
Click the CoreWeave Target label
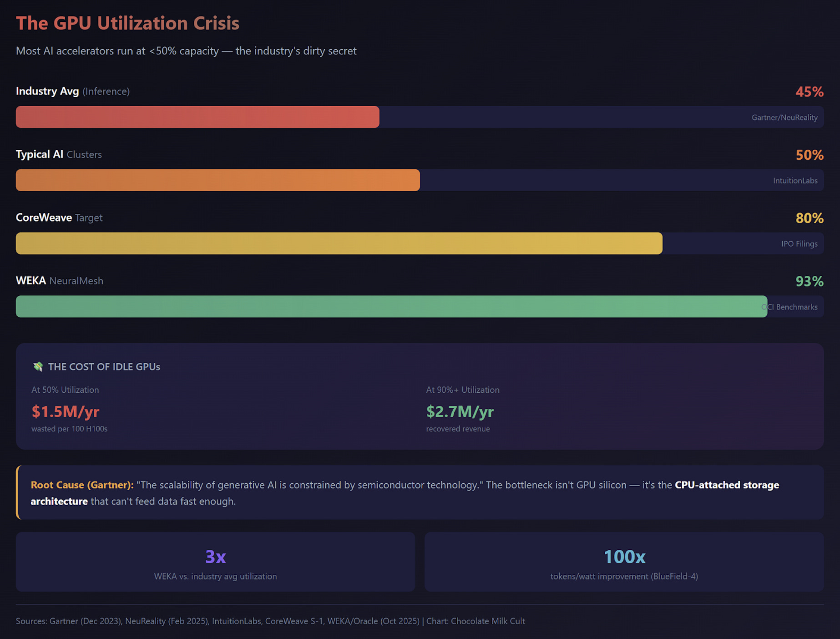pos(59,218)
